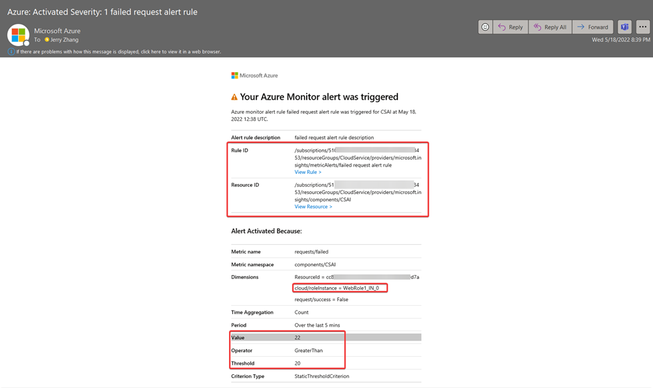Click the Value row showing 22

326,337
